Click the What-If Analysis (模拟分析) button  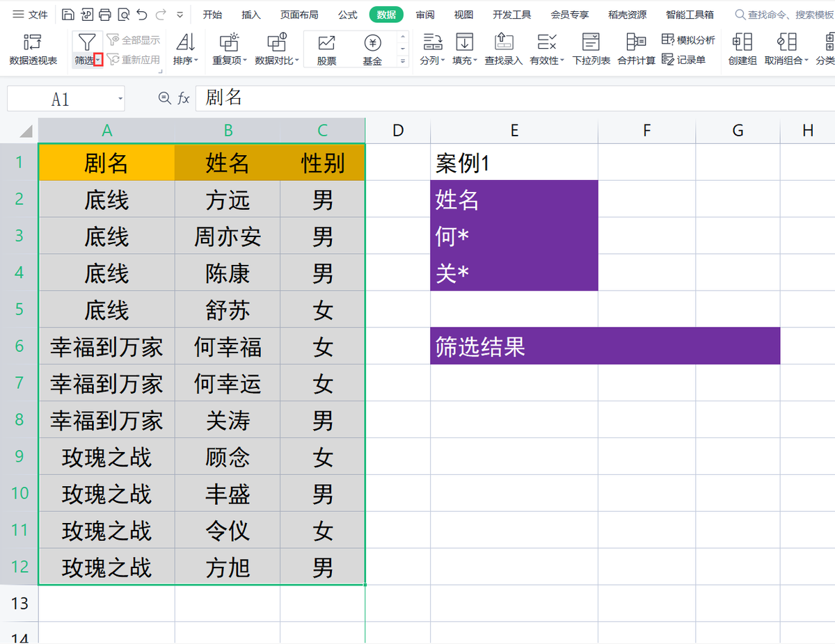(688, 40)
